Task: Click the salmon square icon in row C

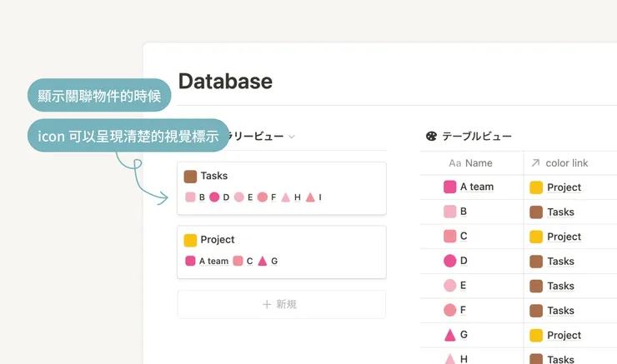Action: tap(450, 237)
